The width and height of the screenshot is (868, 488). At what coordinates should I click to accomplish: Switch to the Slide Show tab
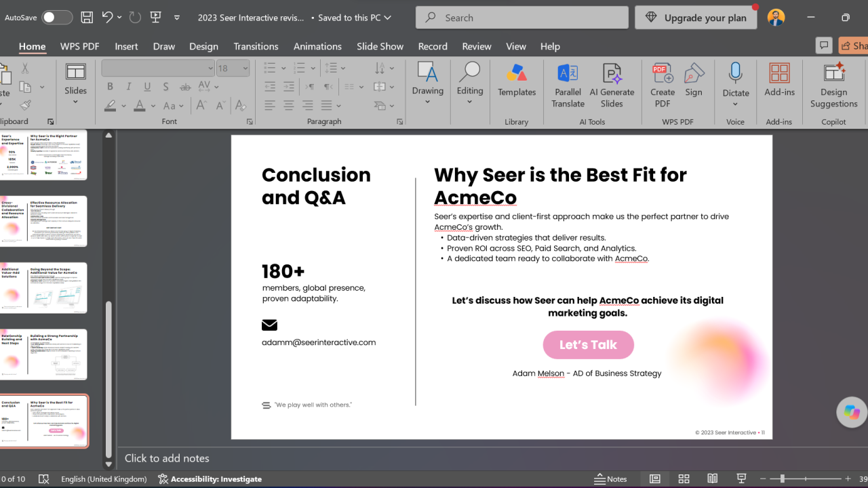(380, 46)
